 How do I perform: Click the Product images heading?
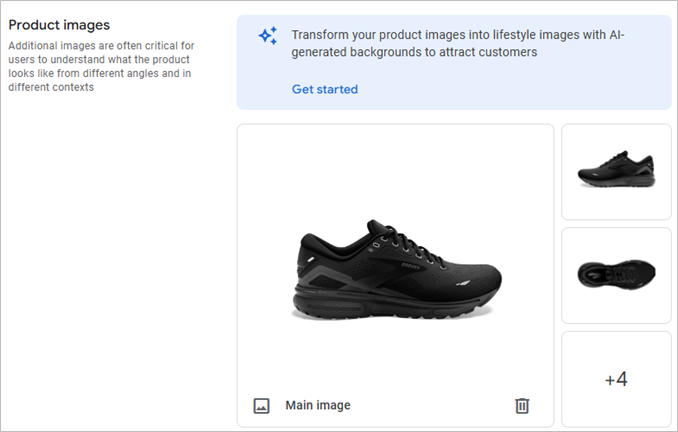[x=59, y=24]
